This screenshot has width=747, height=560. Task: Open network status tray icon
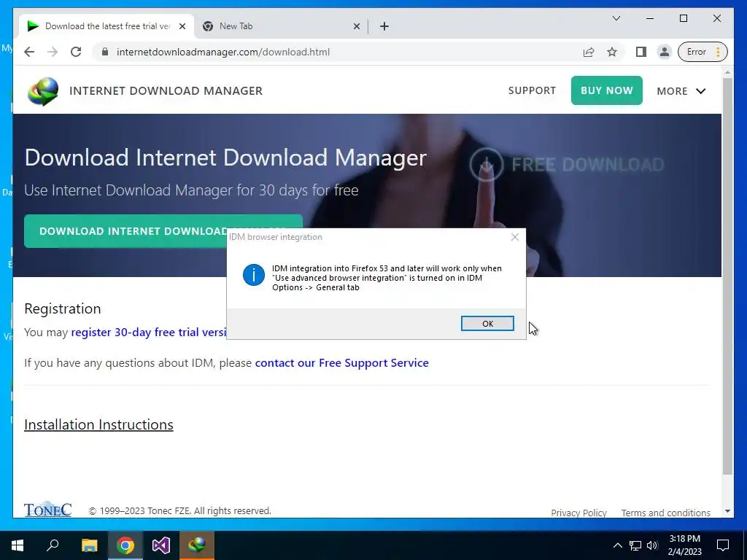point(635,545)
